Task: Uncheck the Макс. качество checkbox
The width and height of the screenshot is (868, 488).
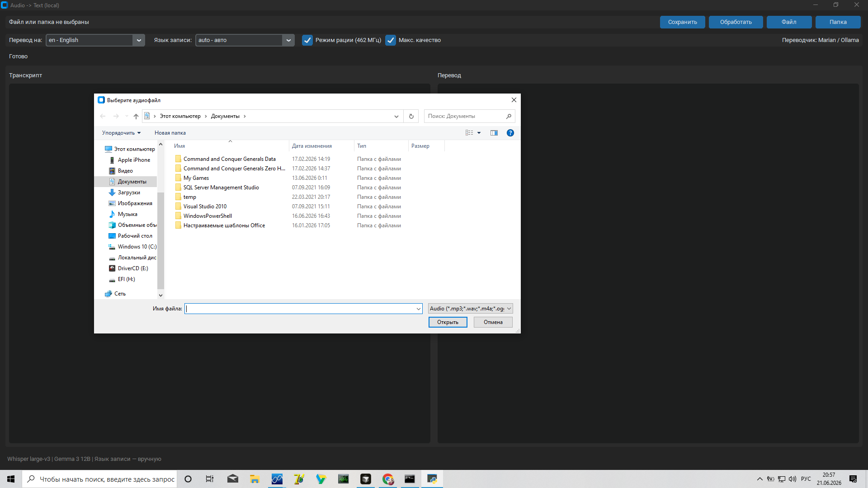Action: pyautogui.click(x=391, y=40)
